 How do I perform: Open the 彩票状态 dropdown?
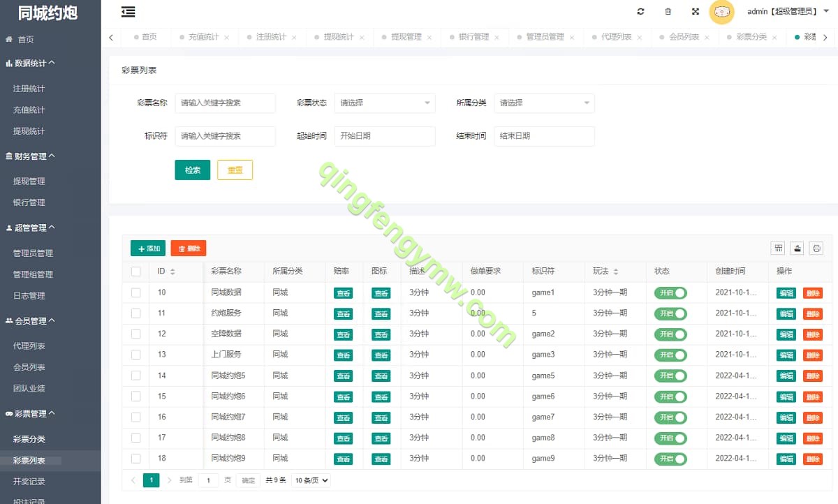(x=385, y=103)
